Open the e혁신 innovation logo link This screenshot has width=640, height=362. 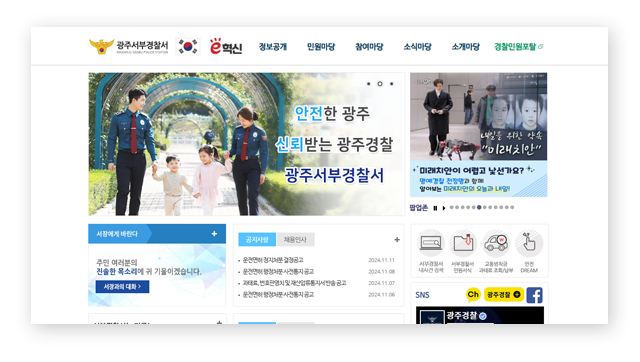coord(226,47)
